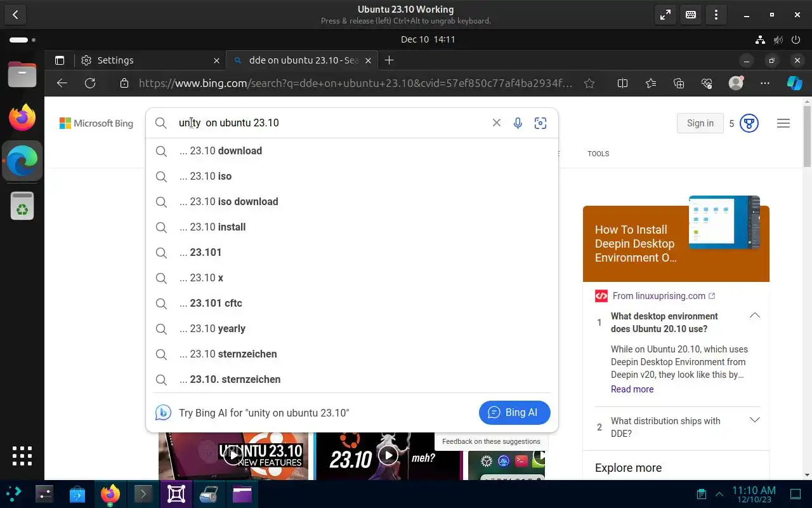The width and height of the screenshot is (812, 508).
Task: Open Activities overview pill
Action: 22,39
